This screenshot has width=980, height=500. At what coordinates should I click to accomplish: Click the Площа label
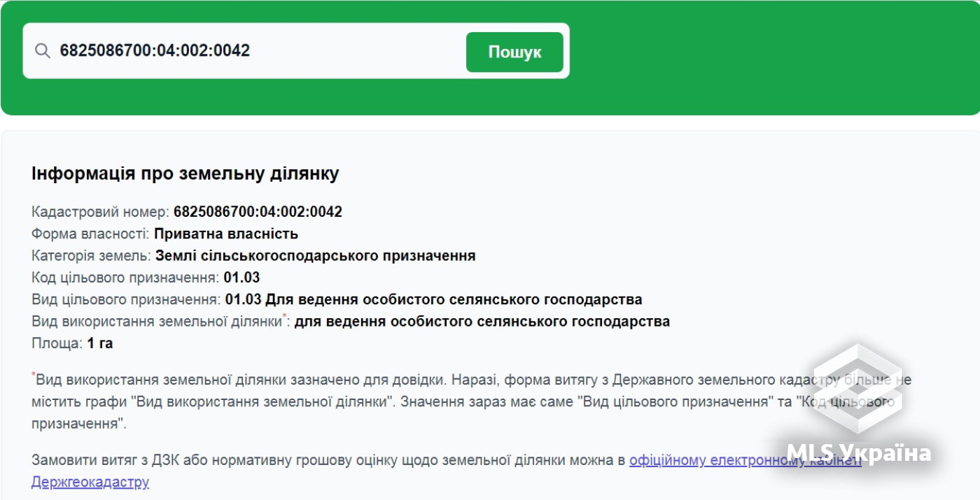57,343
